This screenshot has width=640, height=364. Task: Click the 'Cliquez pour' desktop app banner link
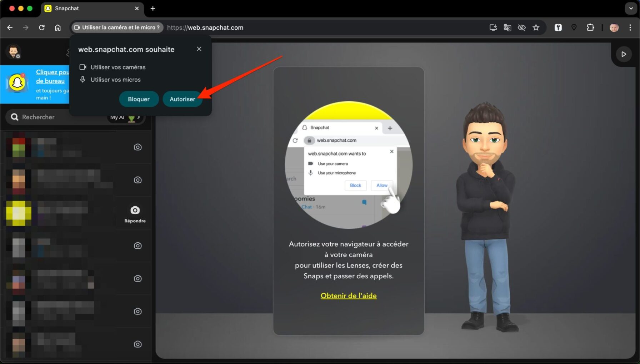(x=52, y=76)
